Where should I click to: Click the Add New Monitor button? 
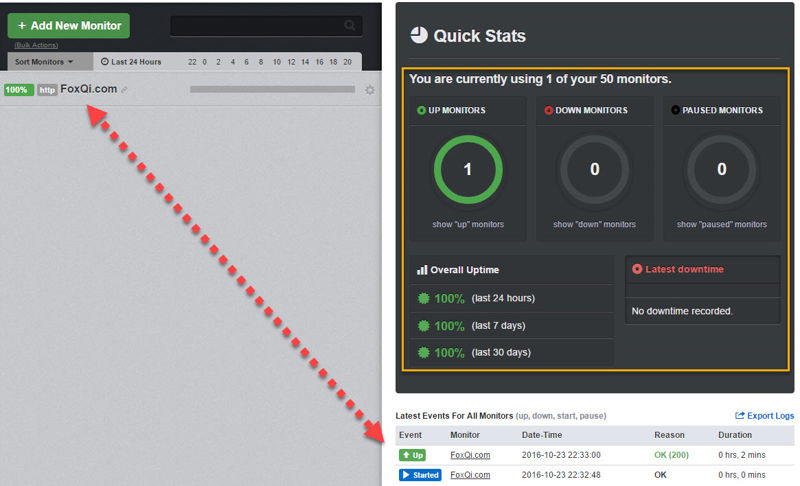(68, 25)
